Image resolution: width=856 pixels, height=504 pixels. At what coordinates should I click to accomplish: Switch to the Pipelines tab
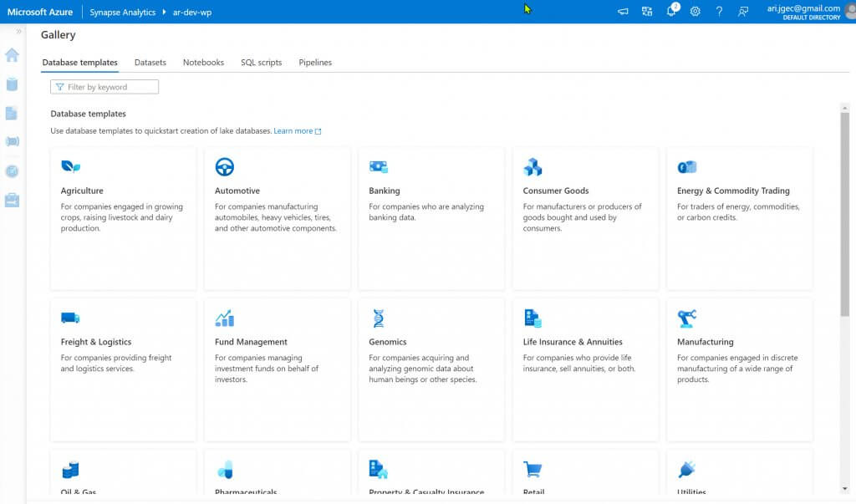coord(315,62)
